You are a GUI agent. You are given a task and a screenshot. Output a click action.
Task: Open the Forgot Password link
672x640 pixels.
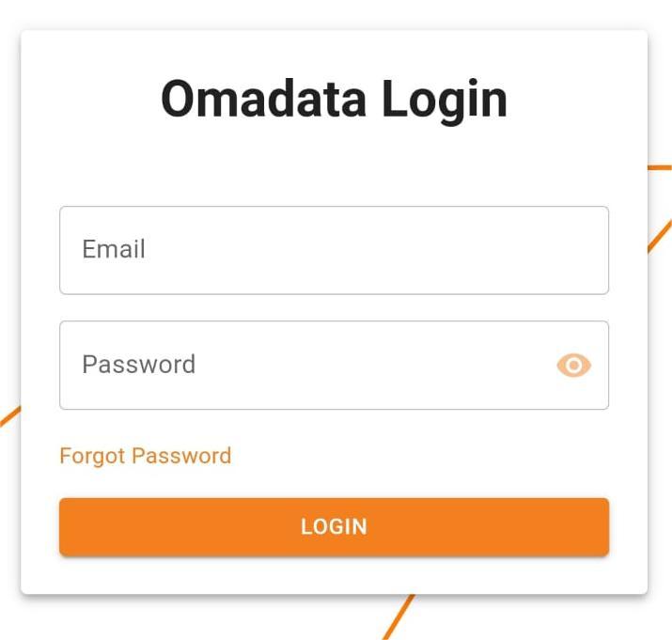146,456
